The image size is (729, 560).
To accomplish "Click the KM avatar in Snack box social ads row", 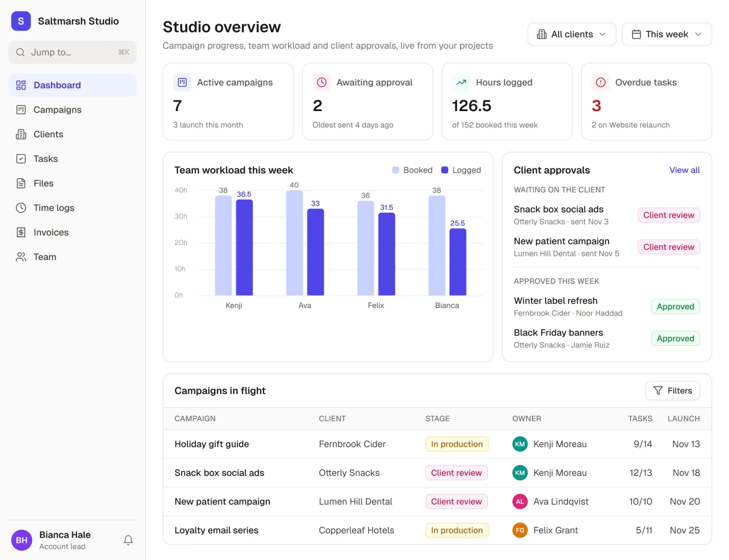I will 520,473.
